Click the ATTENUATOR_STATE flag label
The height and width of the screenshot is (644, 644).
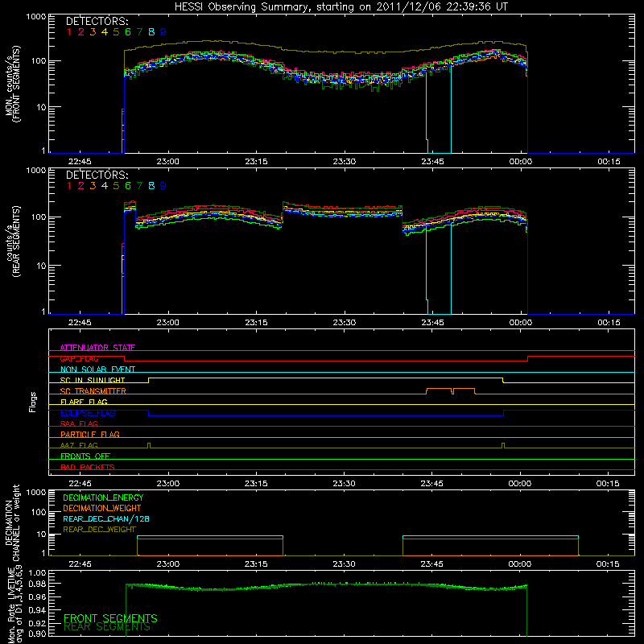(97, 348)
